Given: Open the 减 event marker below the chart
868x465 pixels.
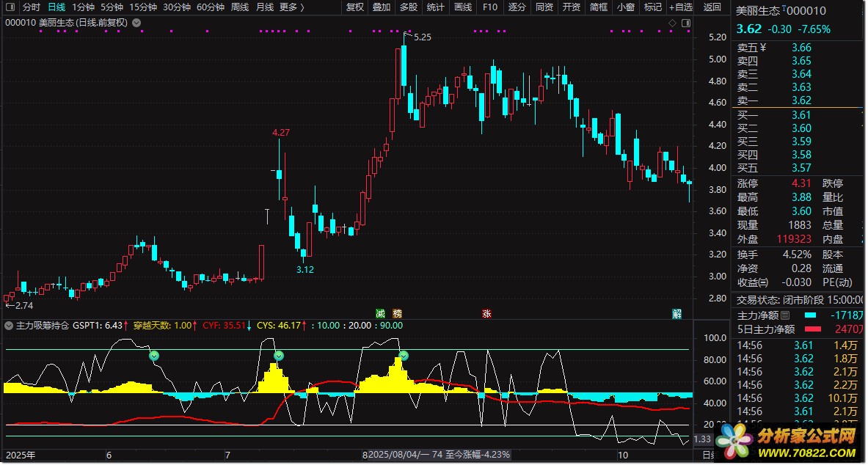Looking at the screenshot, I should [x=380, y=314].
